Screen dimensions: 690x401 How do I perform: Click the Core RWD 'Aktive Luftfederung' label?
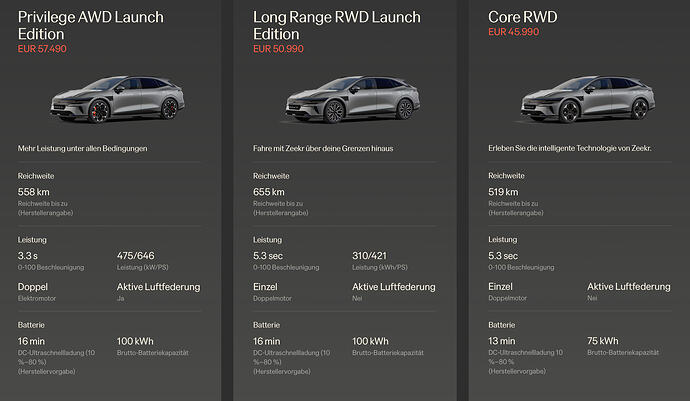coord(628,287)
